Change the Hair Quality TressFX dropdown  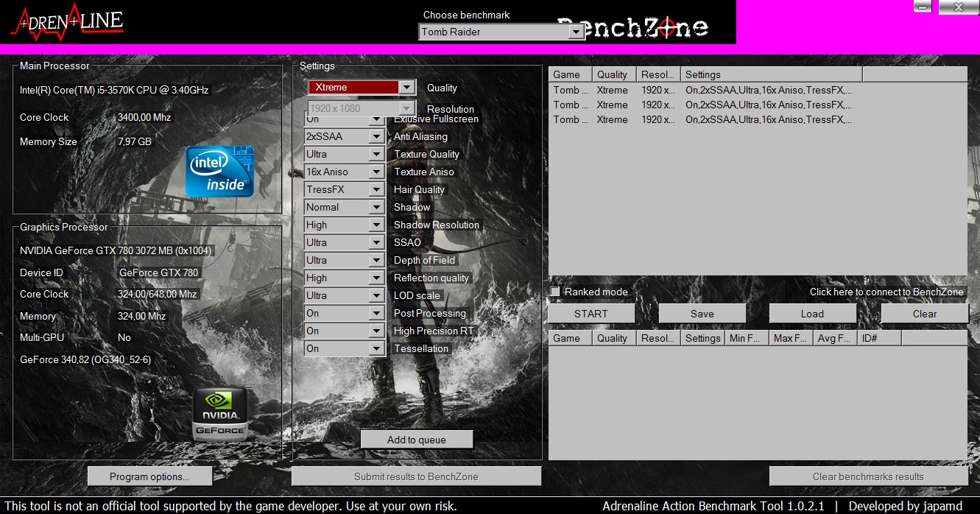[376, 190]
